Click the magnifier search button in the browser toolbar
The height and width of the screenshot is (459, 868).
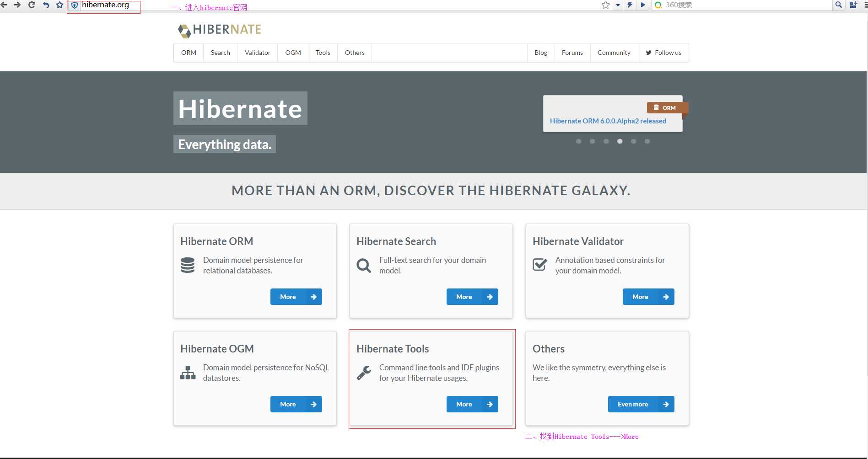(x=838, y=5)
